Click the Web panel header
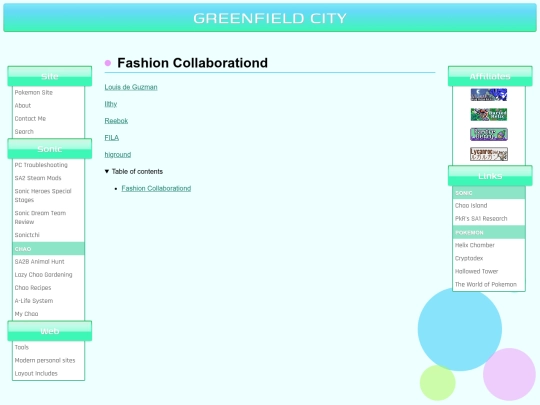 pos(50,331)
